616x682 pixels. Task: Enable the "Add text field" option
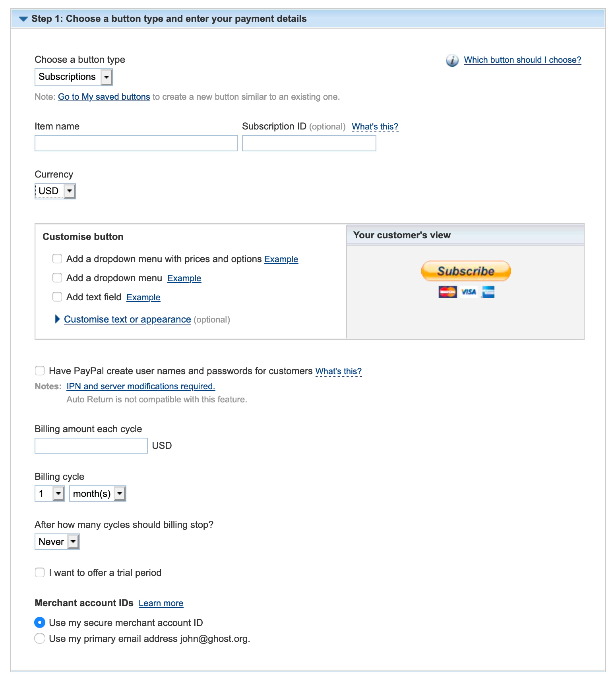click(57, 297)
